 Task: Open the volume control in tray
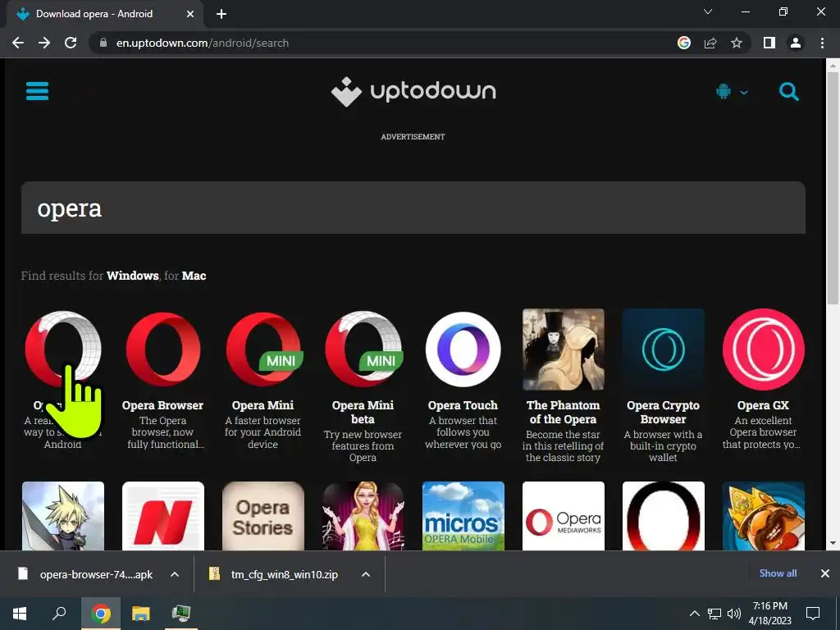(x=734, y=614)
